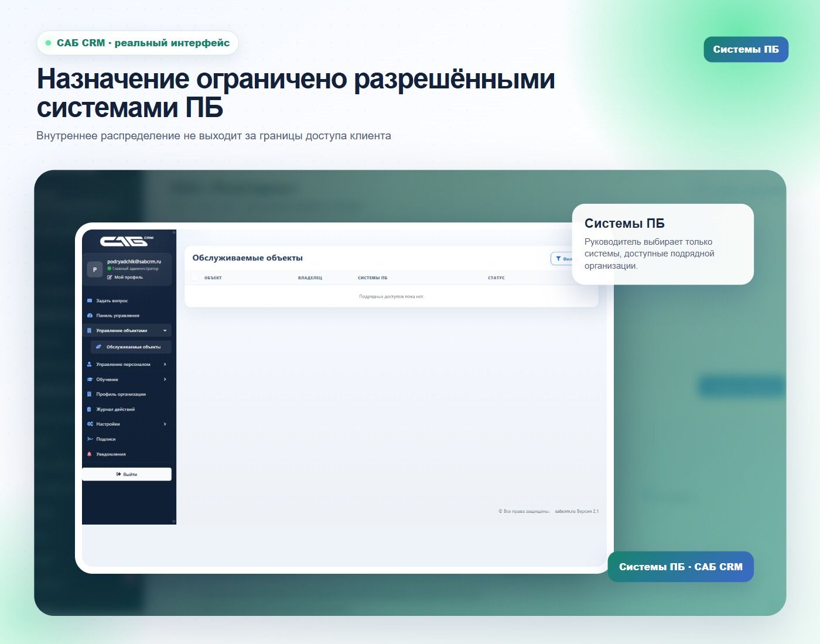The image size is (820, 644).
Task: Click the ОБЪЕКТ column header
Action: 213,278
